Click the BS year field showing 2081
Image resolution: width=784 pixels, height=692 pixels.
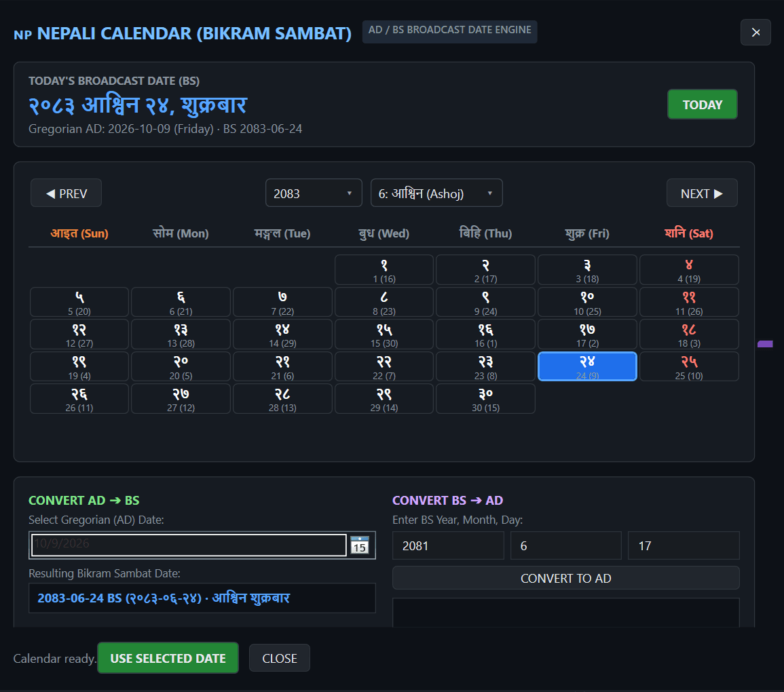(448, 545)
